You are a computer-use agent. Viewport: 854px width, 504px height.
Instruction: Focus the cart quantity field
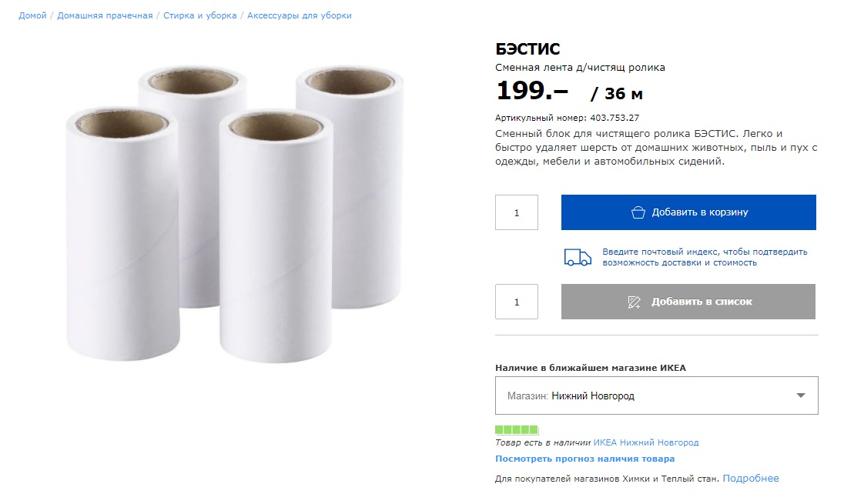(516, 212)
